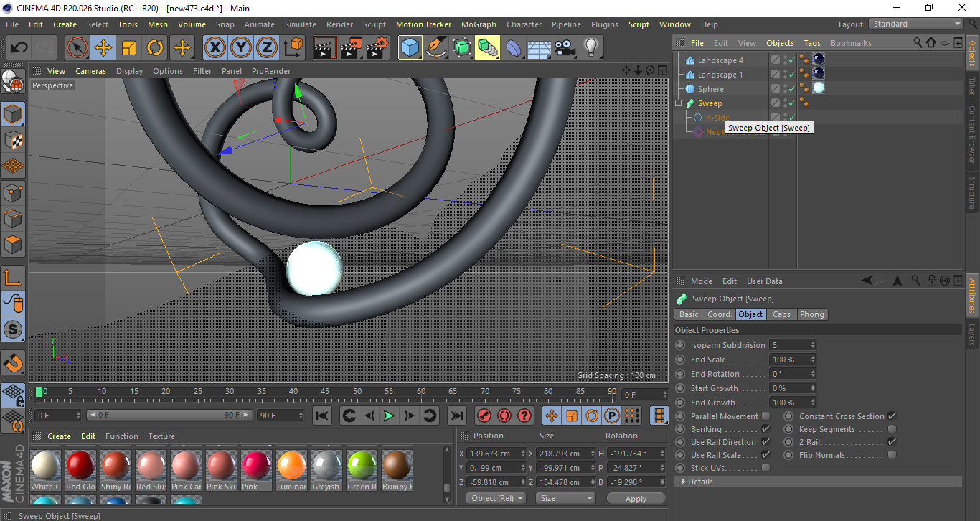Collapse the Sweep object tree
Screen dimensions: 980x521
coord(678,103)
